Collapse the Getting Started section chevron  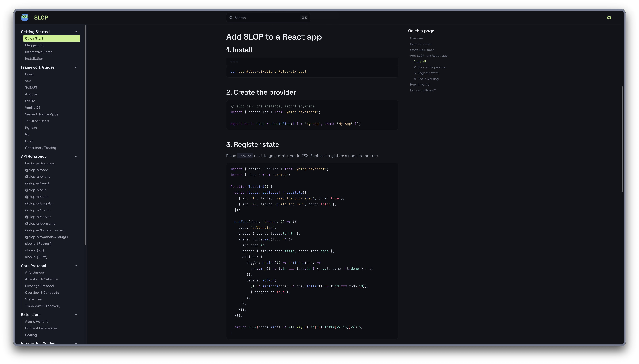pos(76,32)
